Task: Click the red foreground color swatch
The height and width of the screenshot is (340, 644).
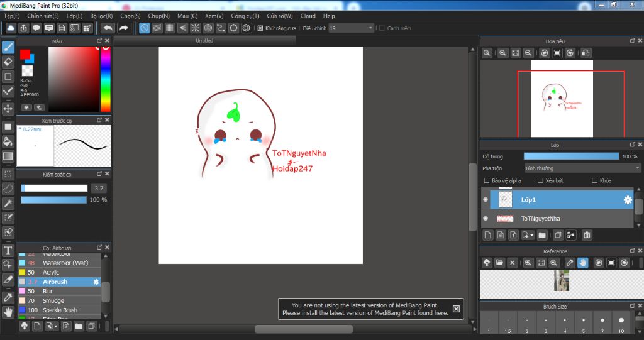Action: point(25,54)
